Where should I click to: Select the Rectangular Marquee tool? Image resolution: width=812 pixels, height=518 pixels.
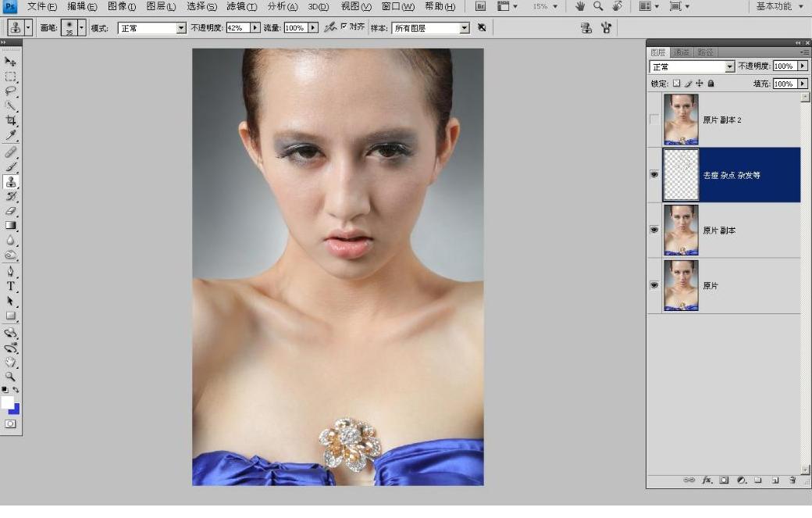click(10, 77)
